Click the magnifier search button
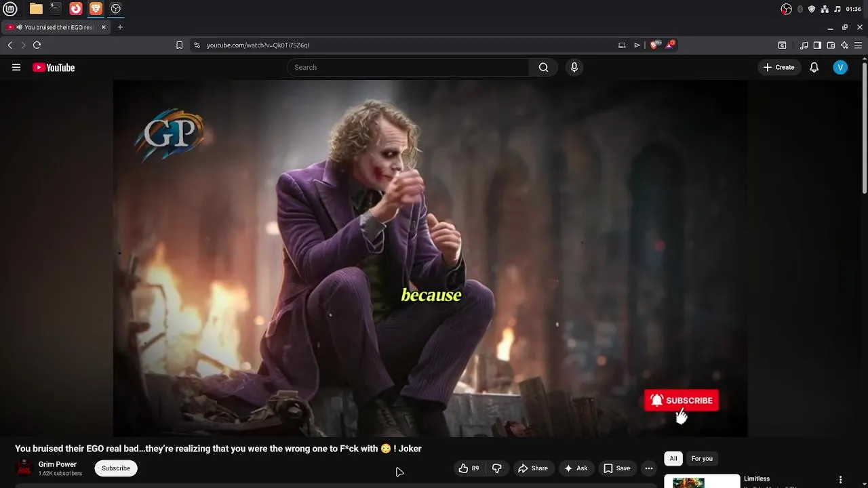The width and height of the screenshot is (868, 488). [x=543, y=67]
